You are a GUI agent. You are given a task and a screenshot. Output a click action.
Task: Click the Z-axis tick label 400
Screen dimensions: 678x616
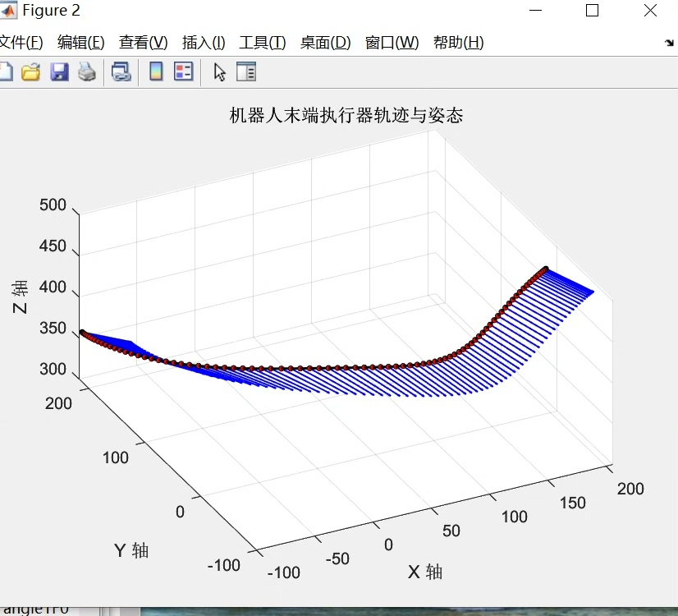[x=53, y=287]
